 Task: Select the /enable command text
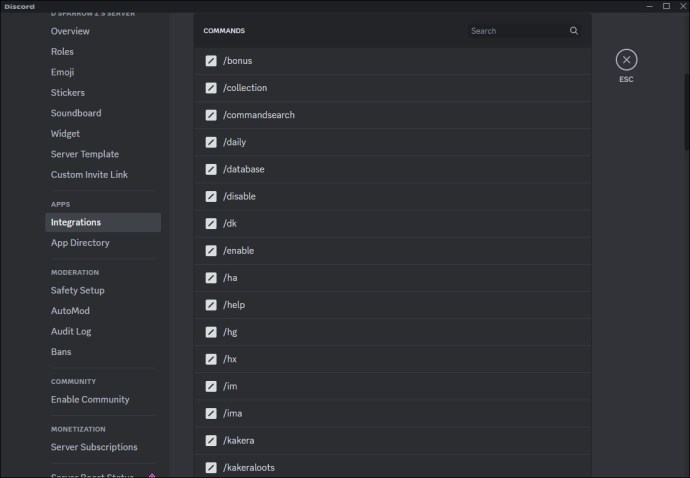239,251
